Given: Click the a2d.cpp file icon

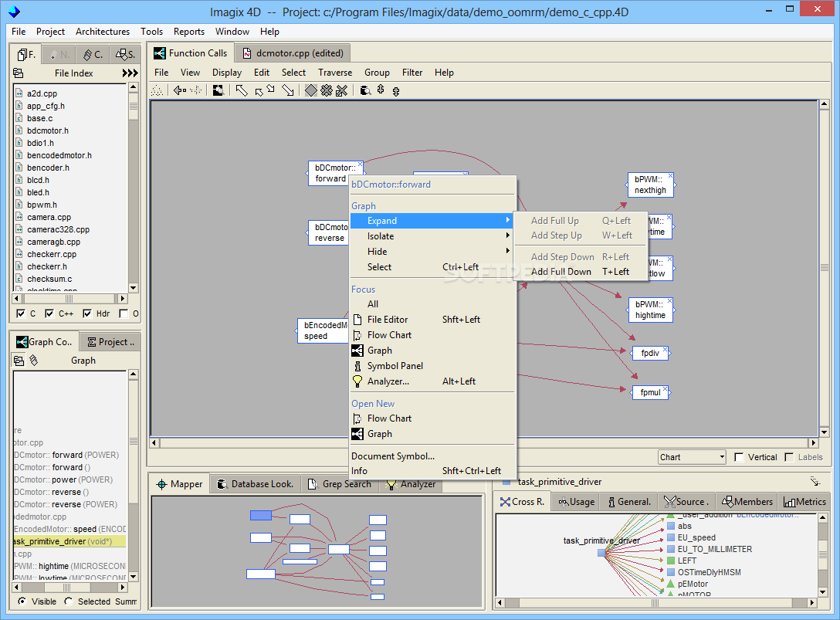Looking at the screenshot, I should (x=19, y=93).
